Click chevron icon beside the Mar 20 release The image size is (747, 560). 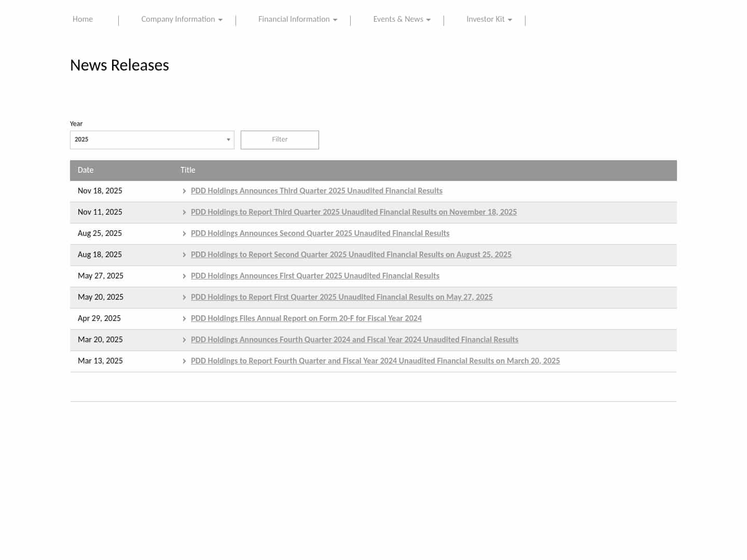tap(184, 340)
